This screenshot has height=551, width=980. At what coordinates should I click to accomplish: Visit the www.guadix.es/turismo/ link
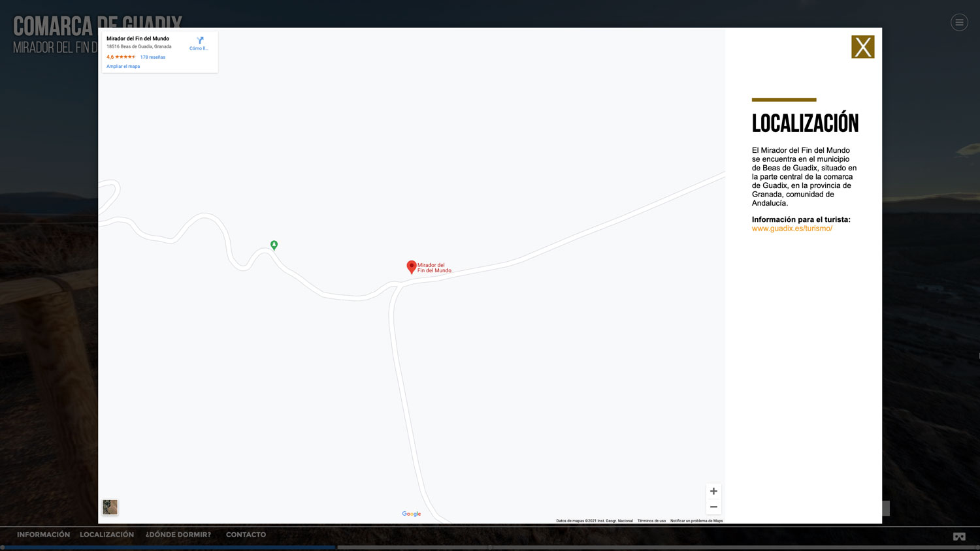[x=792, y=228]
